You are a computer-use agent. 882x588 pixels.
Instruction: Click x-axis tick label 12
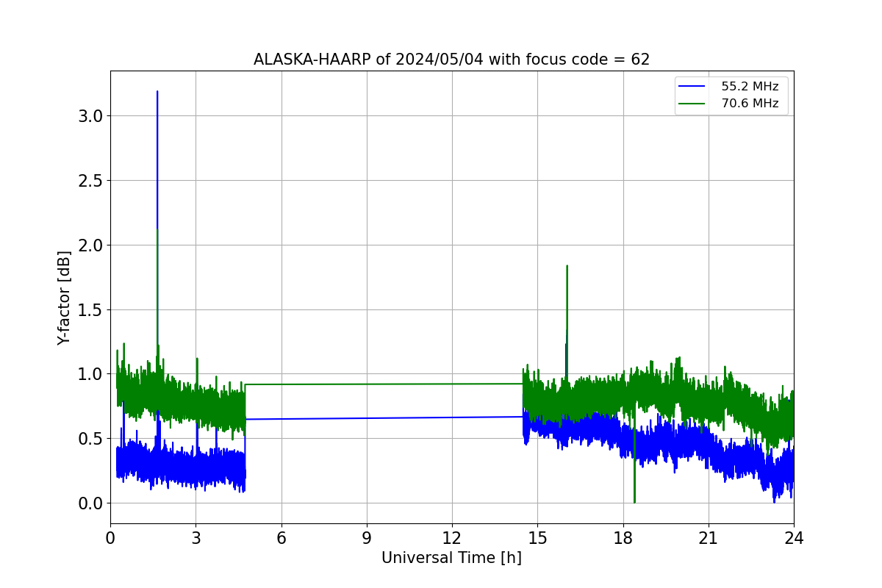click(452, 537)
